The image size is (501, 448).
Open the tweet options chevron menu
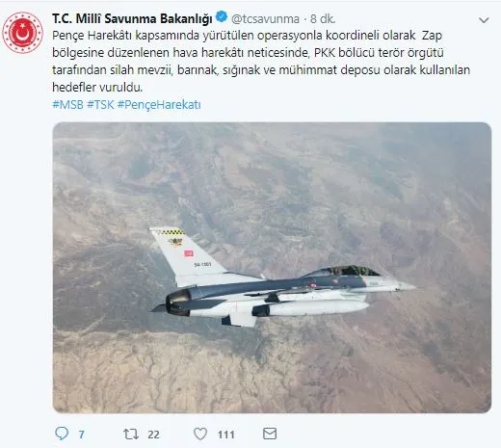(x=484, y=20)
